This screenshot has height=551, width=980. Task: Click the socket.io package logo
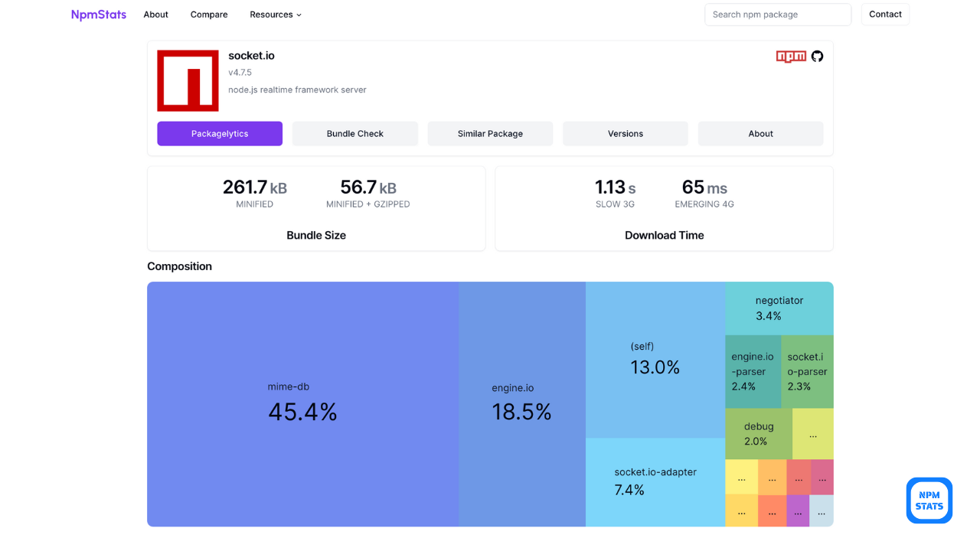pyautogui.click(x=188, y=80)
